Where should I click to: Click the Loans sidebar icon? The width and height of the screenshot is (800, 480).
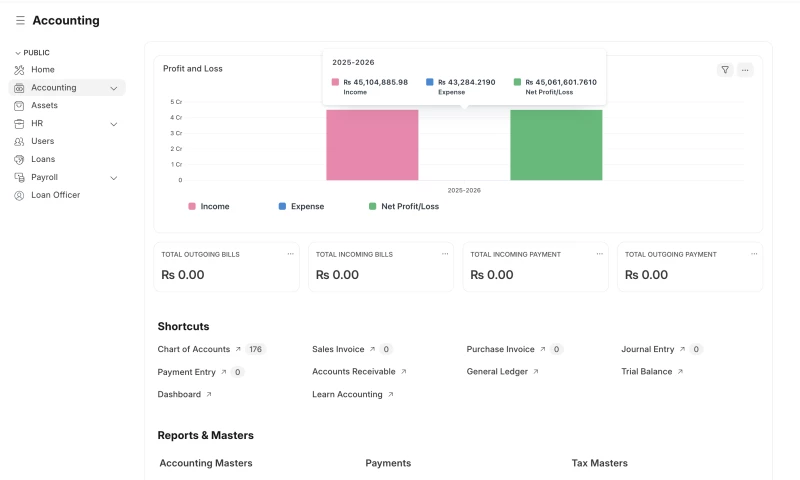click(x=19, y=160)
